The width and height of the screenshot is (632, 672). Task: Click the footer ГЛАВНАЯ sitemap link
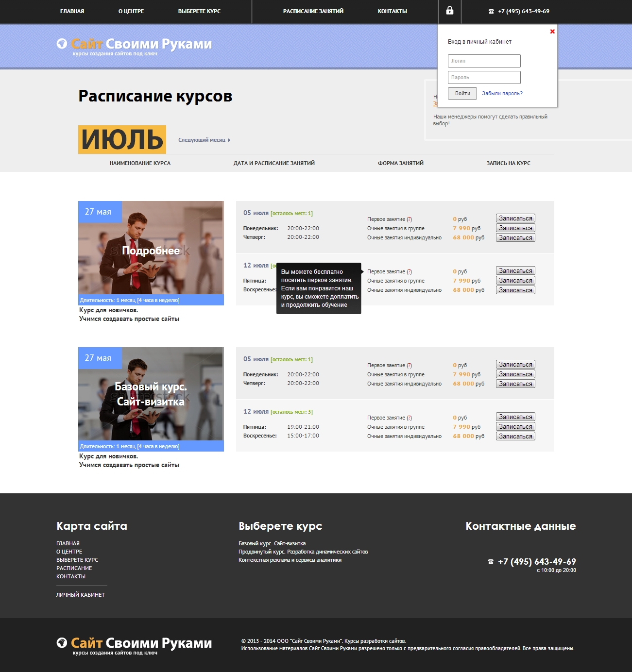68,543
